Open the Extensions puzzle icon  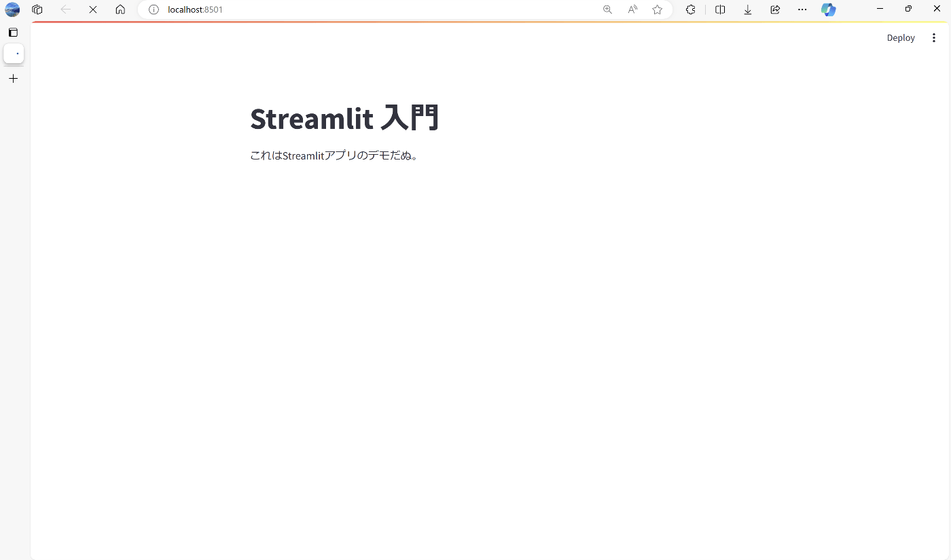pos(690,10)
